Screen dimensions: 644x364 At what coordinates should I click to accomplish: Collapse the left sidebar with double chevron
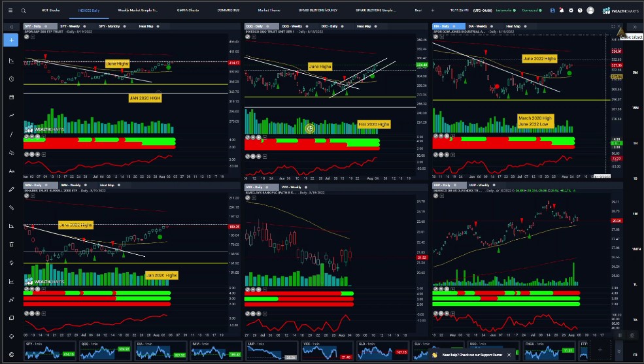pyautogui.click(x=12, y=27)
